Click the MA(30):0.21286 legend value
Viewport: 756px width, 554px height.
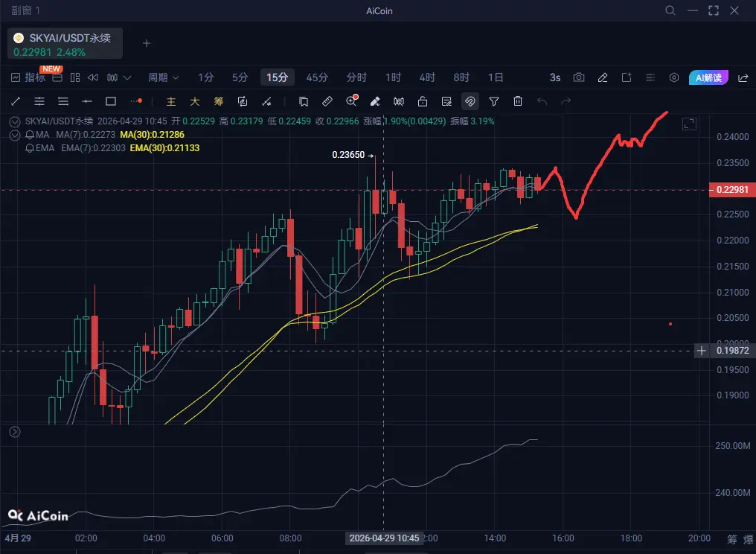[x=152, y=135]
